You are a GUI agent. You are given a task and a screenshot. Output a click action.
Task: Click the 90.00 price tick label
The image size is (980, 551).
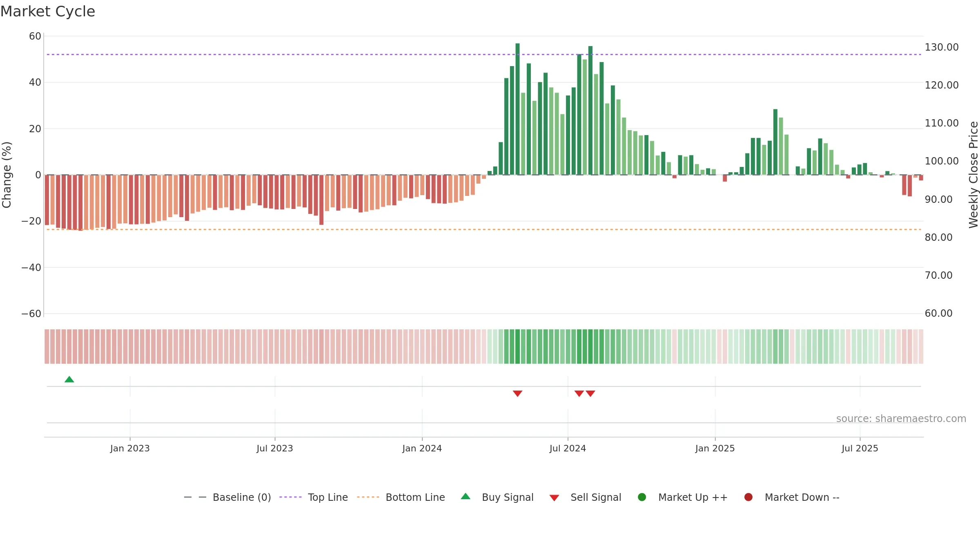(x=938, y=200)
